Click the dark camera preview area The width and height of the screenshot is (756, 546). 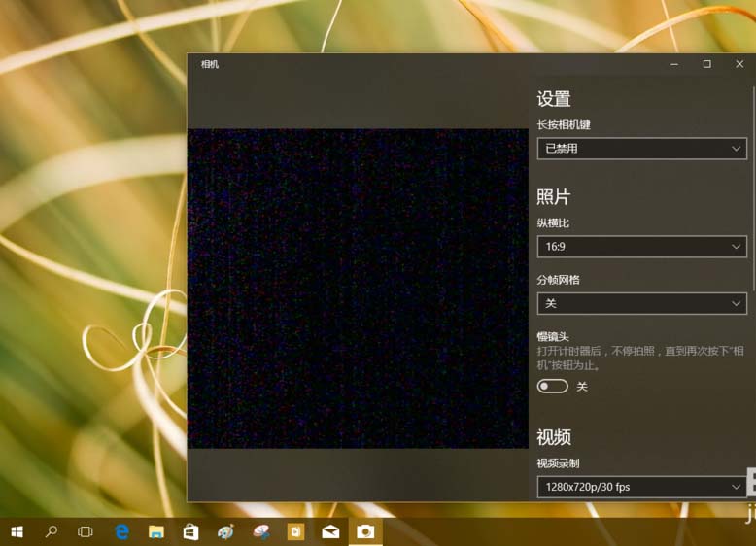click(358, 289)
